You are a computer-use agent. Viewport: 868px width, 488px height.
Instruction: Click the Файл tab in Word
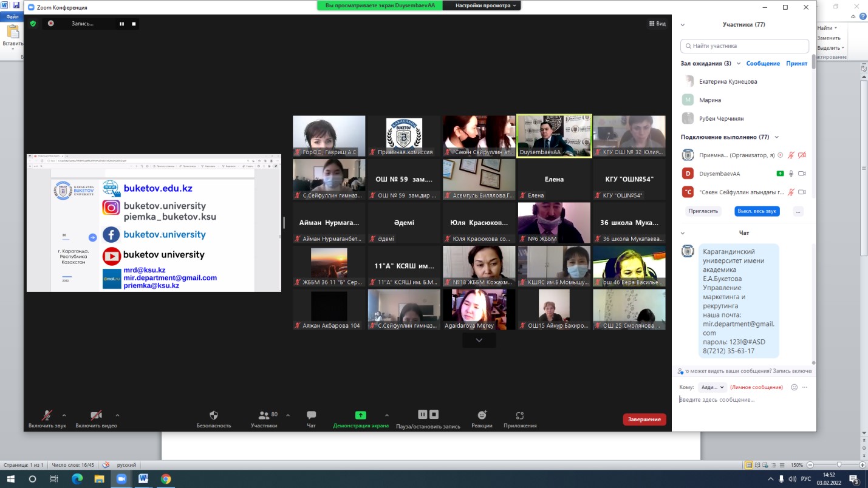click(12, 17)
